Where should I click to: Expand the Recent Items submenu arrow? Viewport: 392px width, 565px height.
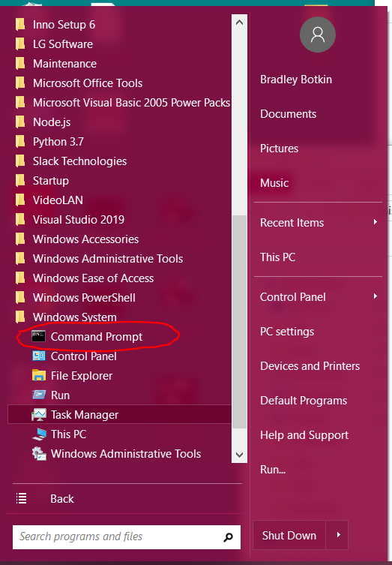pyautogui.click(x=375, y=222)
